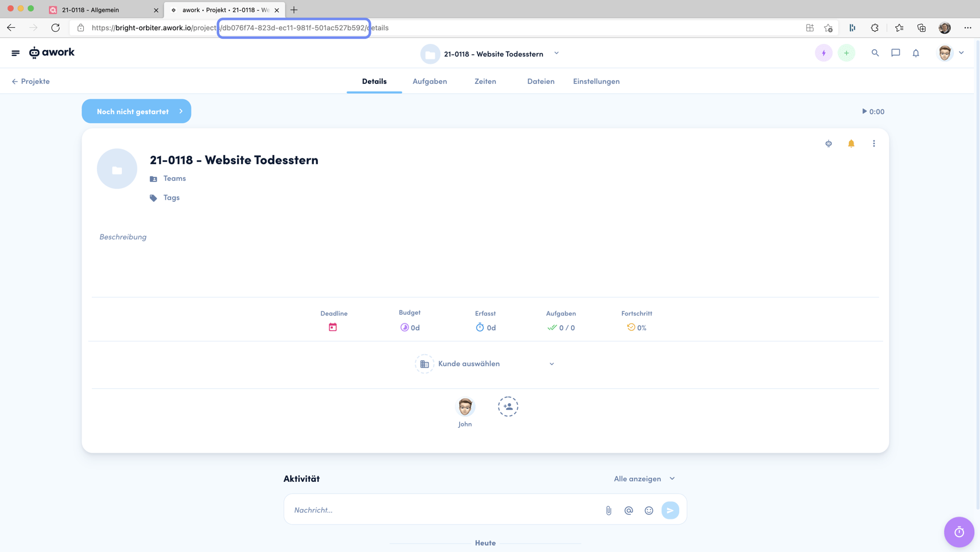Open the quick actions lightning icon
The height and width of the screenshot is (552, 980).
(x=824, y=52)
